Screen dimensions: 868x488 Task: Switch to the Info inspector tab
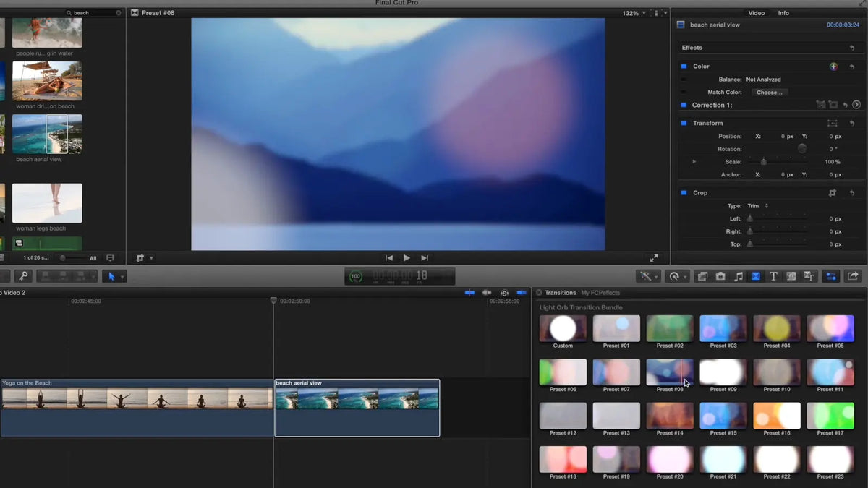pos(783,13)
